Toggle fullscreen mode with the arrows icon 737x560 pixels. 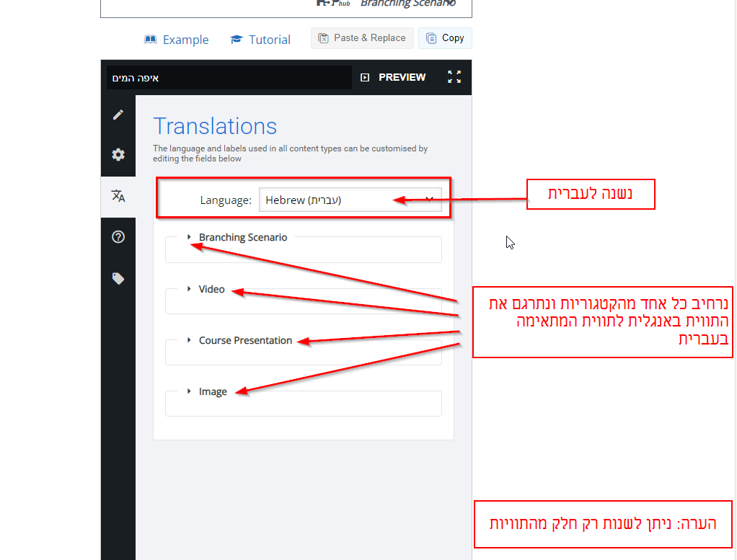(x=454, y=77)
